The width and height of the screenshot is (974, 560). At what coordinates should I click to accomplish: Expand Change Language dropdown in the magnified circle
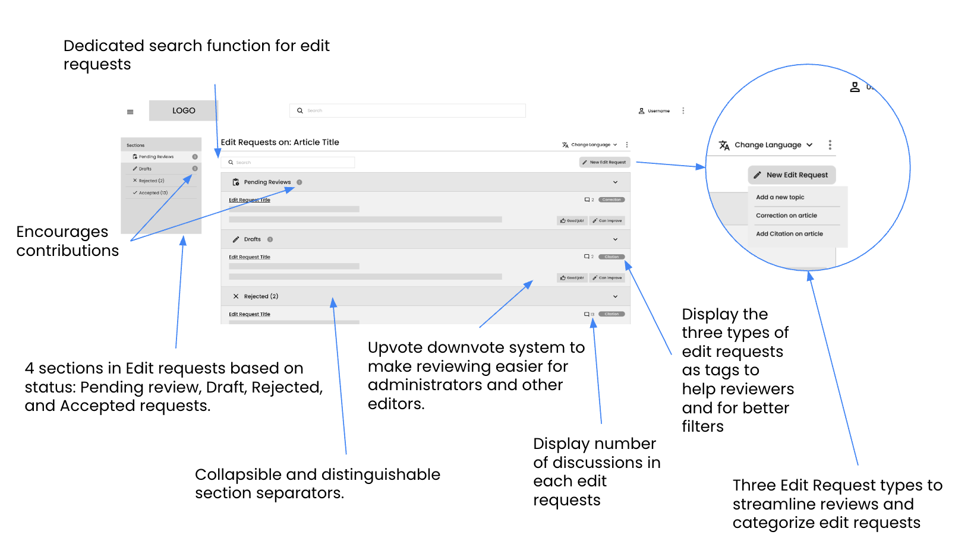pyautogui.click(x=767, y=145)
